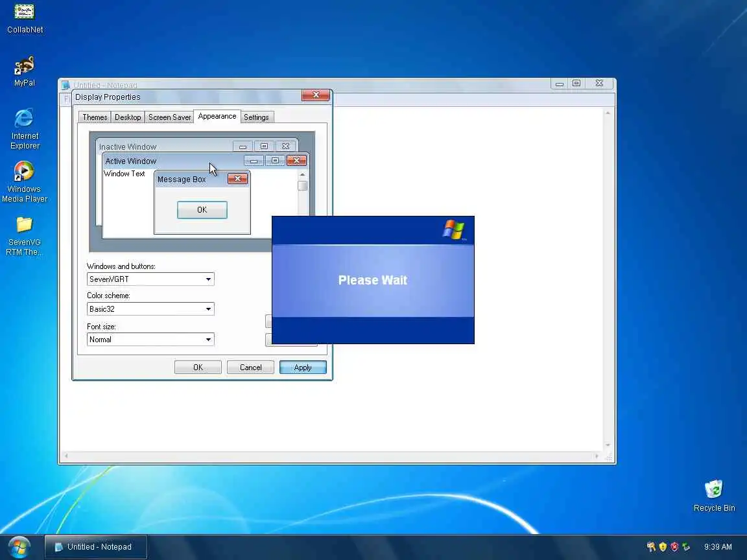Click the Inactive Window preview title bar

pos(197,146)
